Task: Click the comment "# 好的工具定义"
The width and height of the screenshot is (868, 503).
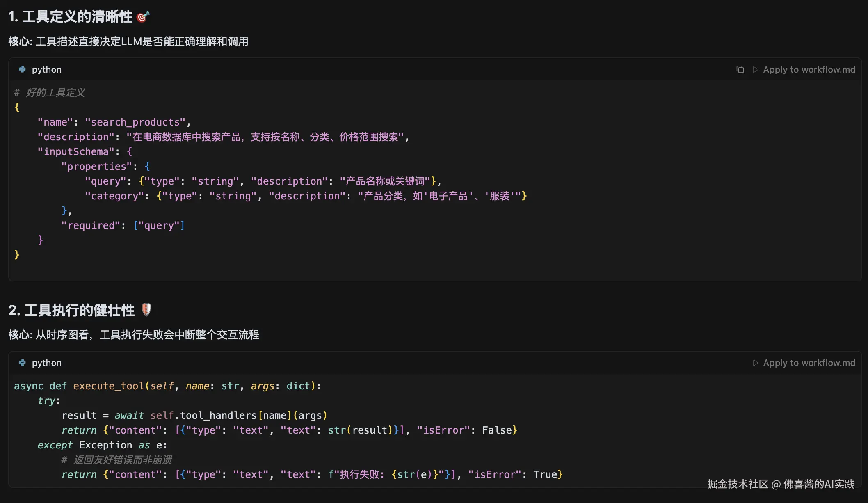Action: 50,92
